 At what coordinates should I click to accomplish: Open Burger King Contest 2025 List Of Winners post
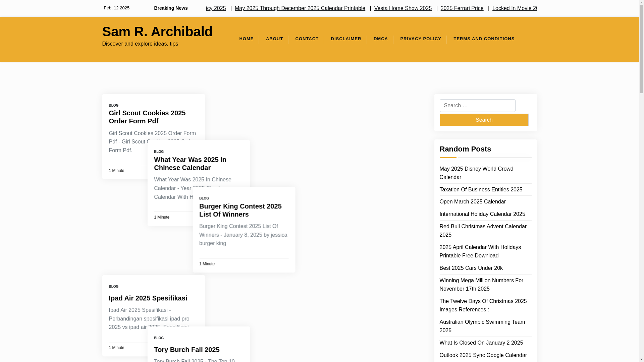[240, 210]
